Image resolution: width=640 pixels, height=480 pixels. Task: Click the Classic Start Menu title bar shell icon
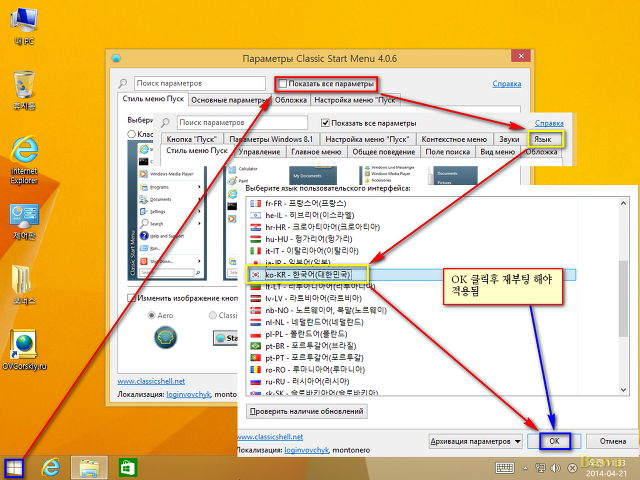pyautogui.click(x=116, y=58)
